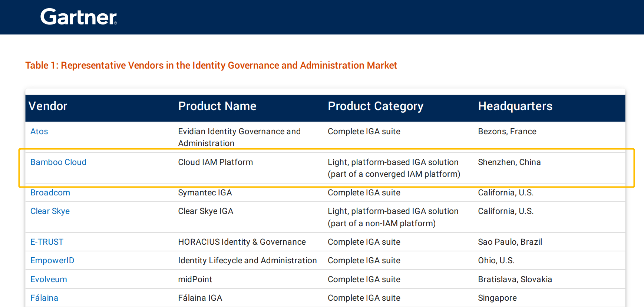The width and height of the screenshot is (644, 307).
Task: Select the 'Bezons, France' cell
Action: click(x=507, y=132)
